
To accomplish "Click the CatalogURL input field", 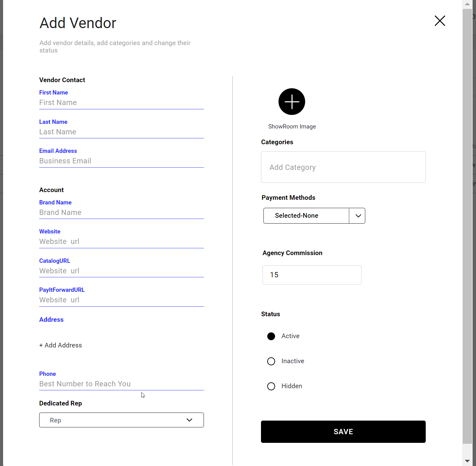I will tap(121, 271).
